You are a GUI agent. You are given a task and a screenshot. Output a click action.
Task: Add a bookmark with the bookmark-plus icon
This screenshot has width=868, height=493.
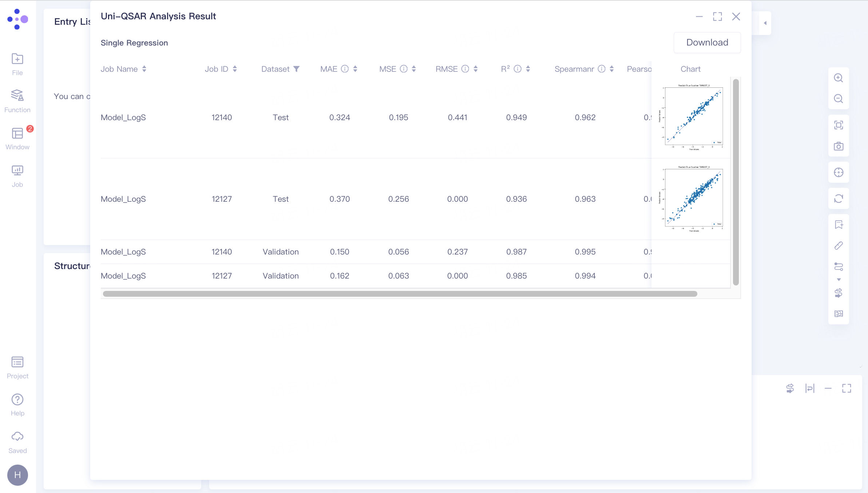pos(839,224)
